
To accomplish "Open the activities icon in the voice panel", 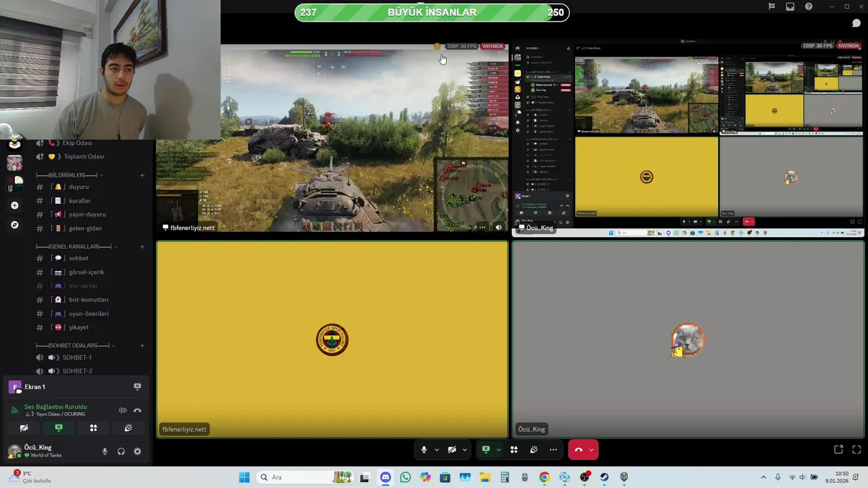I will (x=94, y=428).
